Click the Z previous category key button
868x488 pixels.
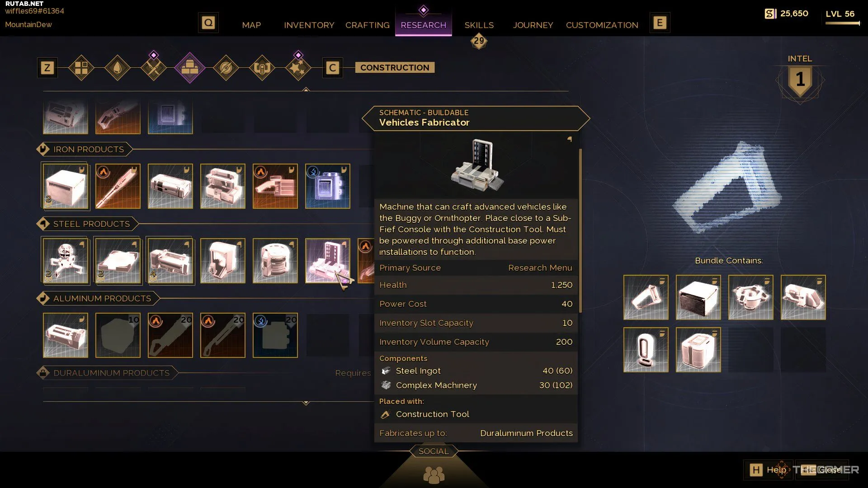(47, 68)
